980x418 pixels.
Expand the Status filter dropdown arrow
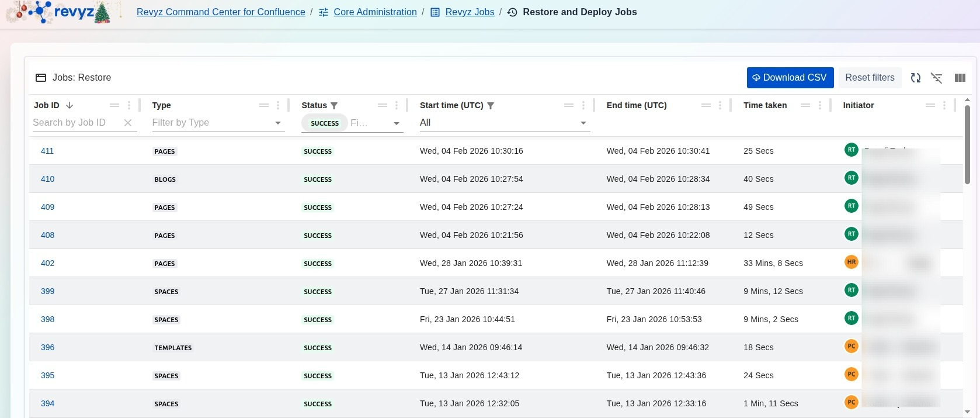coord(397,123)
